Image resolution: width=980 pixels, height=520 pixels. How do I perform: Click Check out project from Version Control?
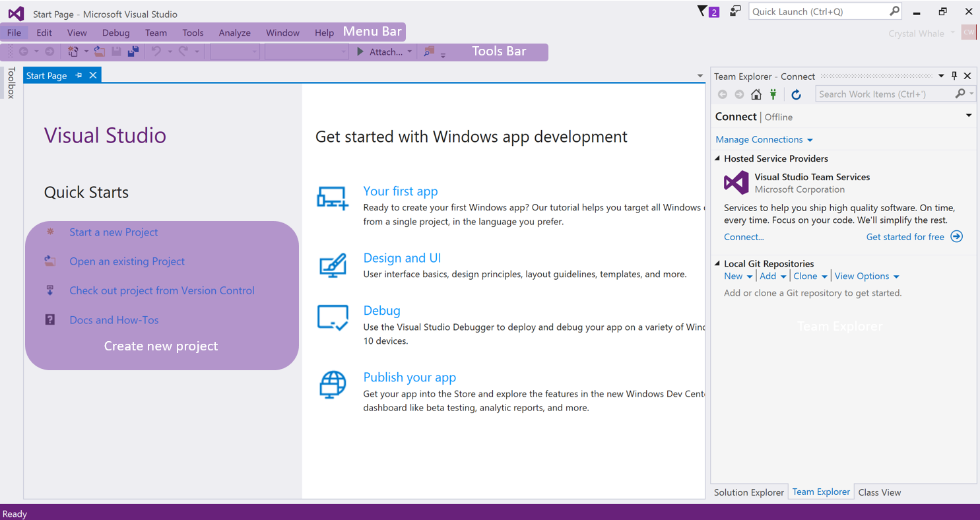pos(162,290)
